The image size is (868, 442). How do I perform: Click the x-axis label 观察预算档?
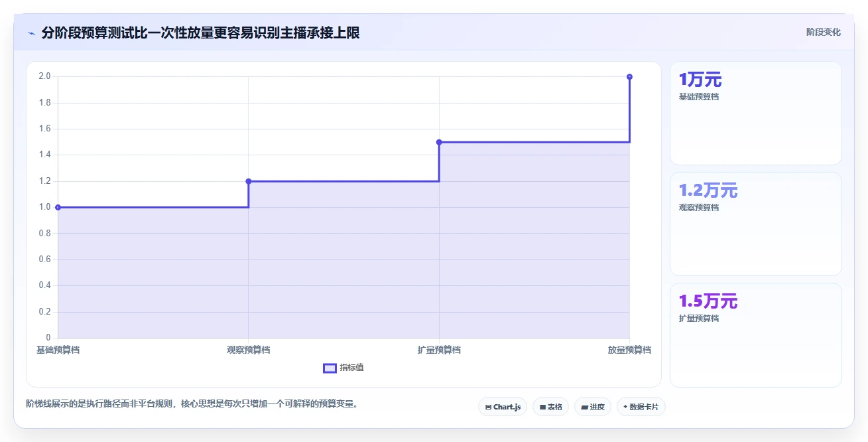pos(249,350)
